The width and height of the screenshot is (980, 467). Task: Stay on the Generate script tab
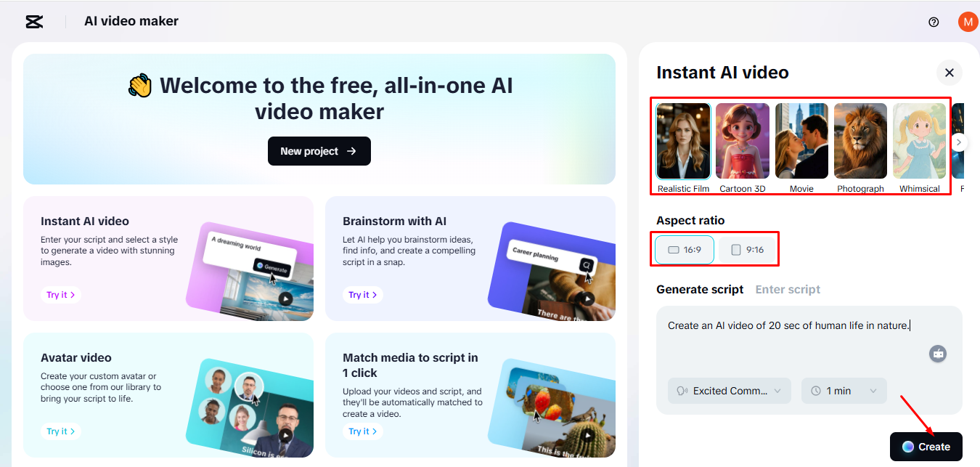tap(700, 289)
